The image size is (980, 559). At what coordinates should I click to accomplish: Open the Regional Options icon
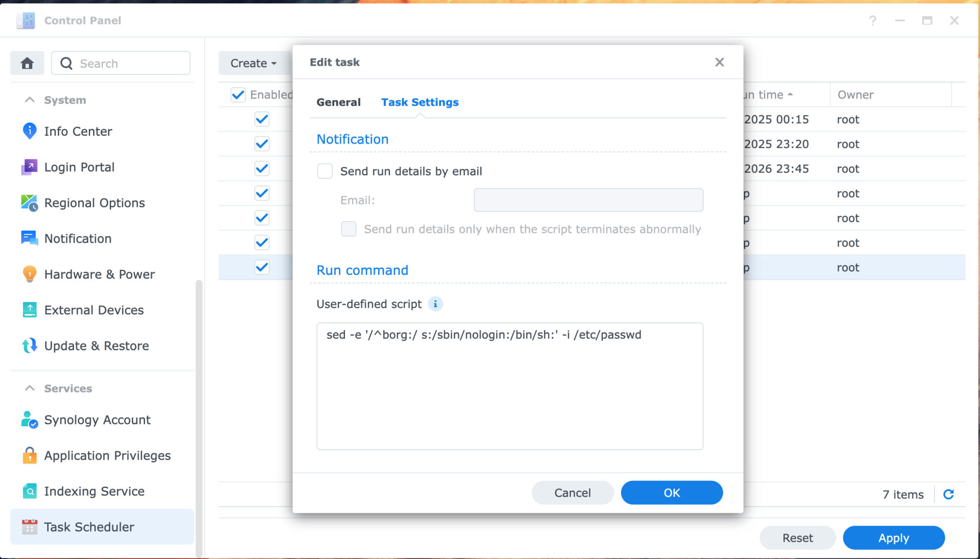tap(29, 203)
